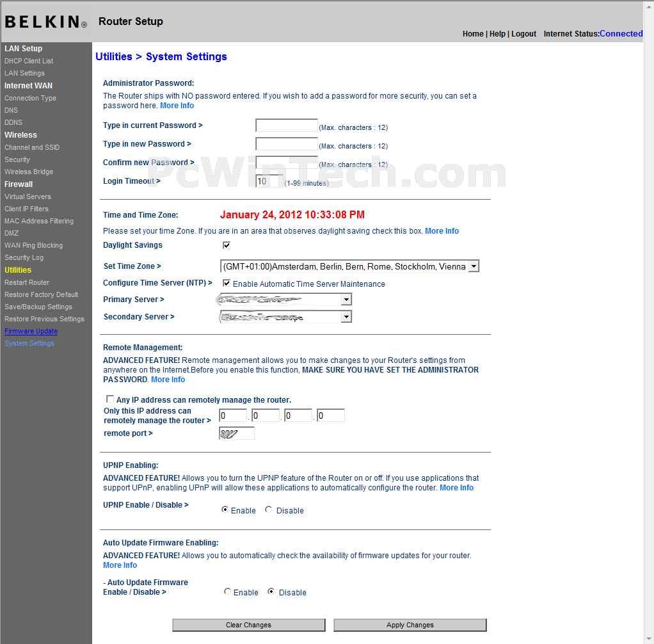The width and height of the screenshot is (654, 644).
Task: Click the Connected internet status text
Action: pyautogui.click(x=621, y=34)
